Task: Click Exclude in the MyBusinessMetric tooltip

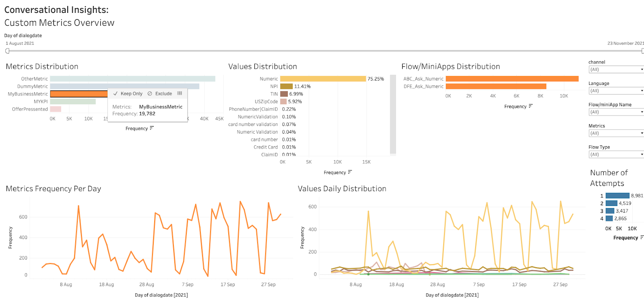Action: [160, 93]
